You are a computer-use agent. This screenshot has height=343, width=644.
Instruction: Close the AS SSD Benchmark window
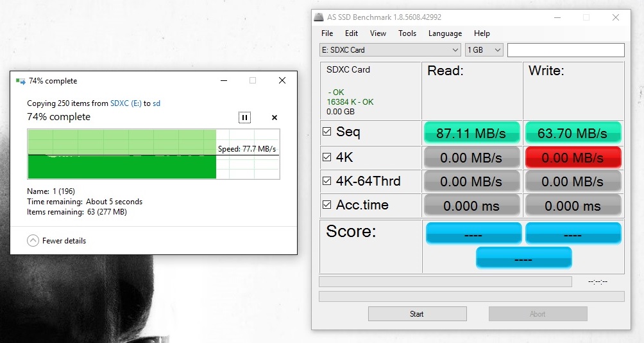(x=616, y=17)
